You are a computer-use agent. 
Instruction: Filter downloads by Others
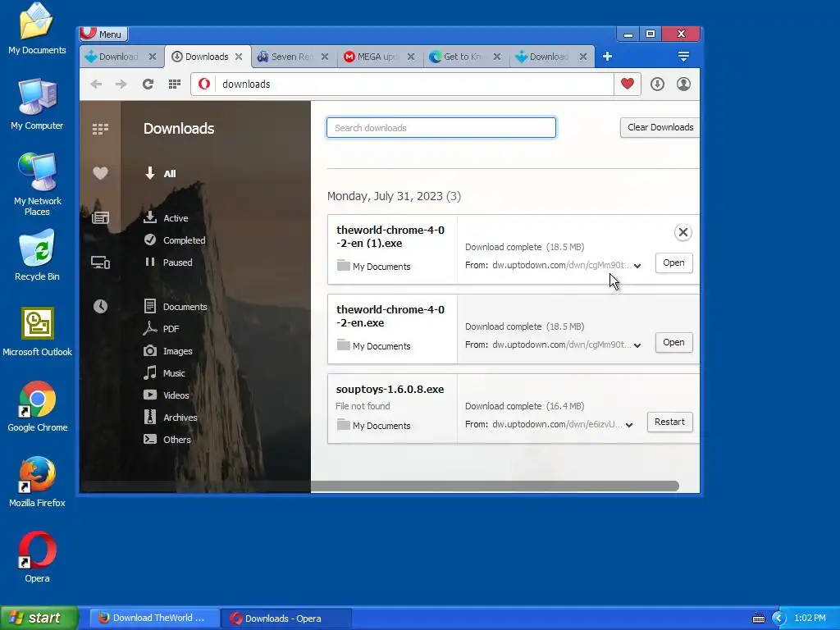tap(167, 440)
